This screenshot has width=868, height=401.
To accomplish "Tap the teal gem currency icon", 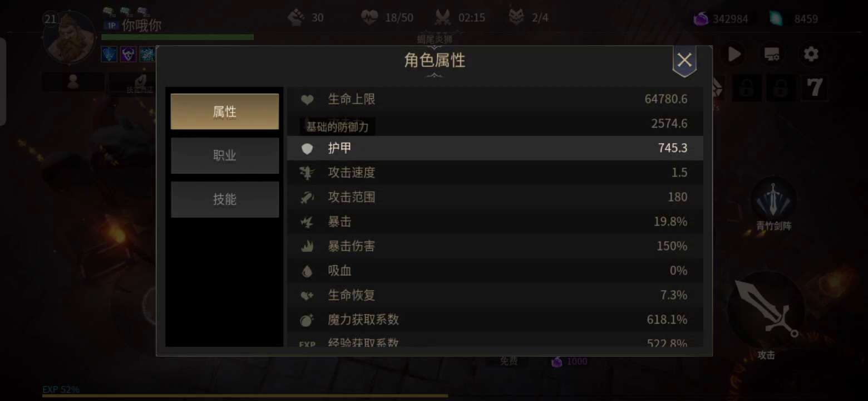I will point(776,19).
